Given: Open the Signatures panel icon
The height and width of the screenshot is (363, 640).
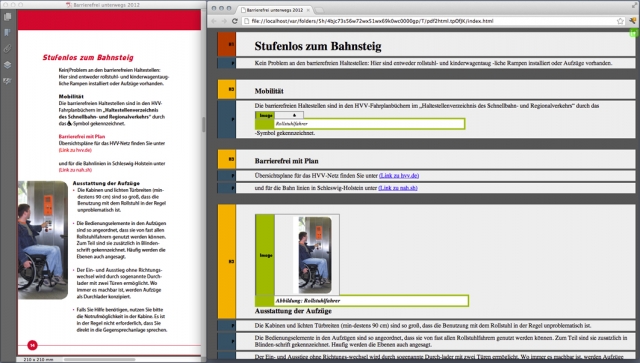Looking at the screenshot, I should coord(7,81).
